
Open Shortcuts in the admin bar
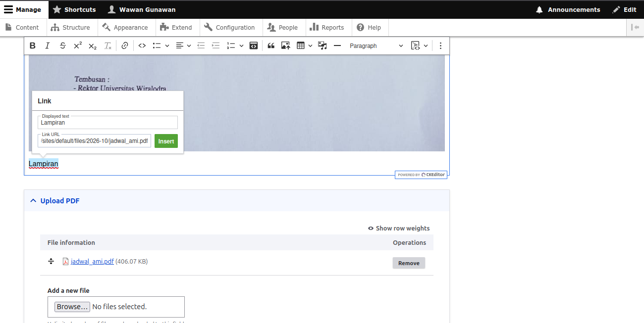(75, 9)
